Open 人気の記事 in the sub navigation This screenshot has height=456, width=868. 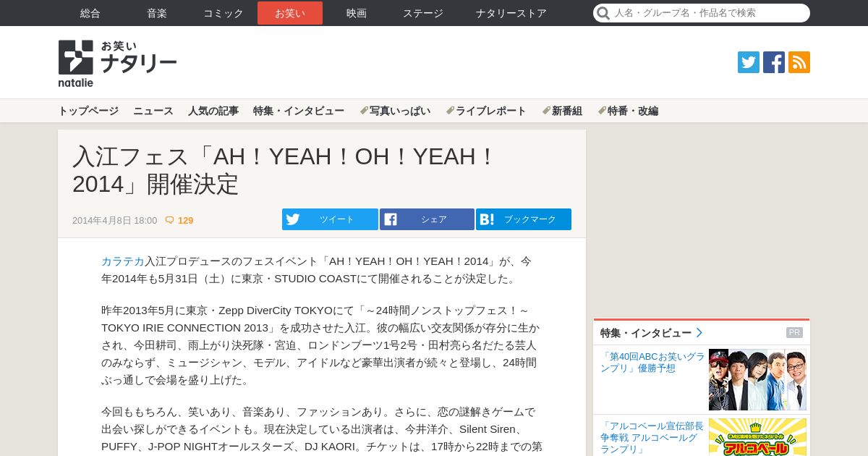(213, 111)
